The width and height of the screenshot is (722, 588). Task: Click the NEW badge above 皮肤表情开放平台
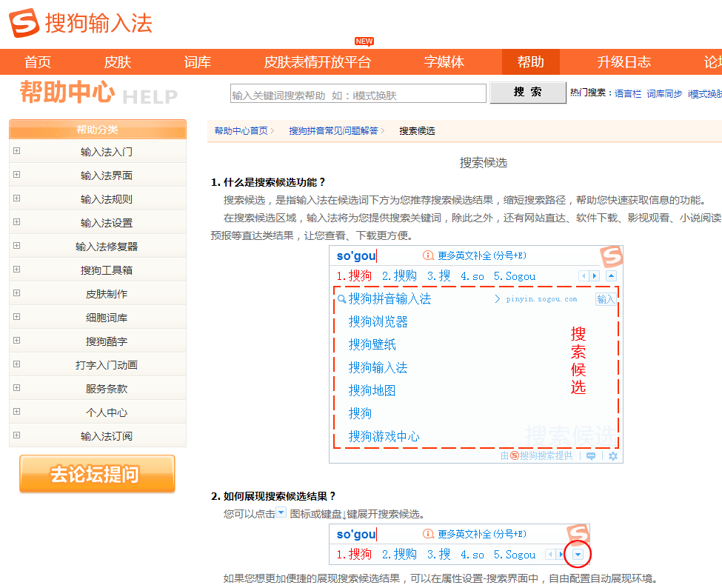click(363, 41)
